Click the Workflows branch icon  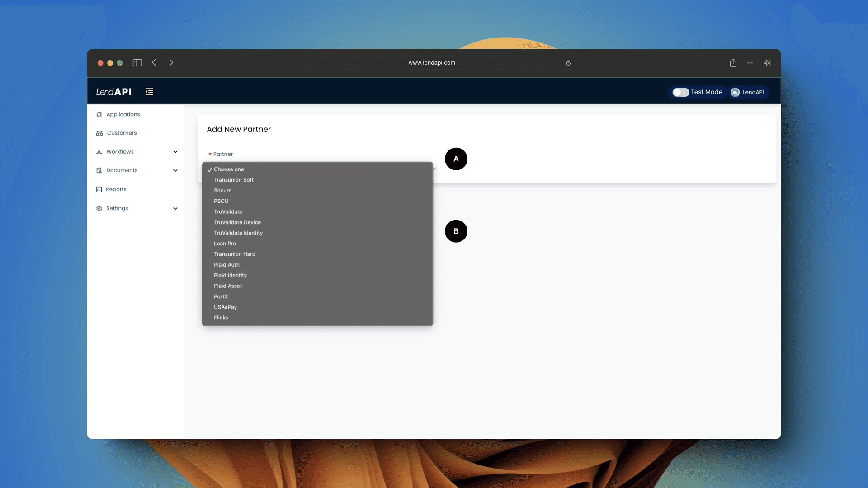click(99, 152)
